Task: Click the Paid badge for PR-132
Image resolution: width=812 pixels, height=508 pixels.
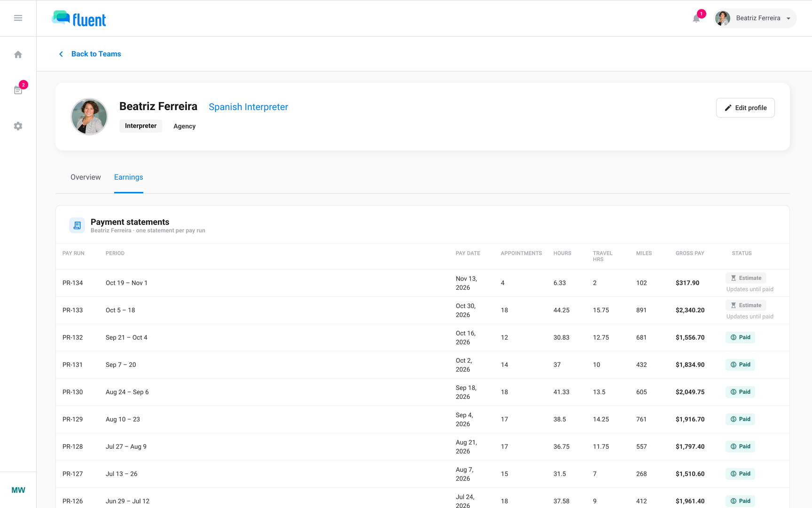Action: 740,337
